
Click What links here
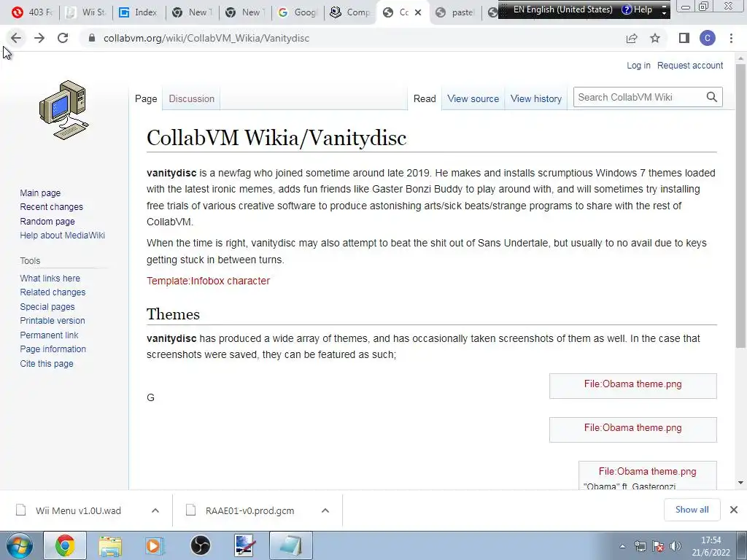tap(50, 278)
